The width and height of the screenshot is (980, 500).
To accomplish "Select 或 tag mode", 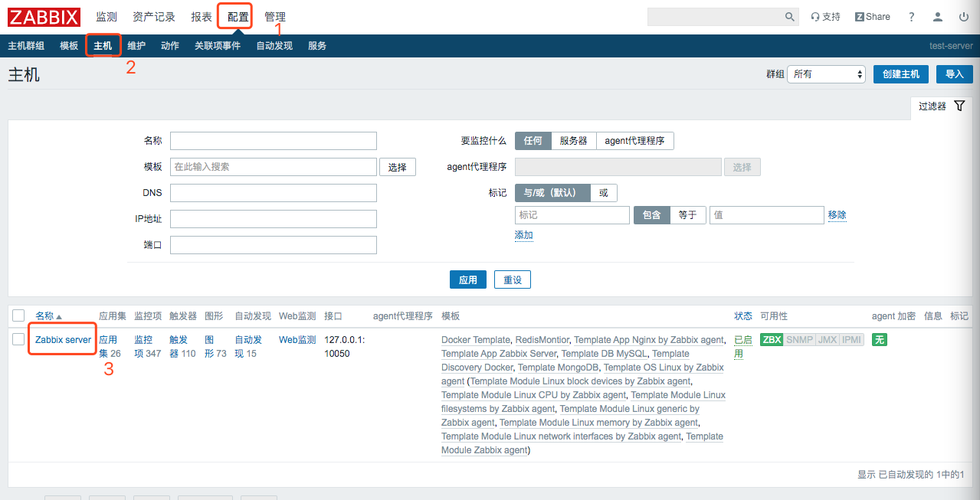I will (x=604, y=193).
